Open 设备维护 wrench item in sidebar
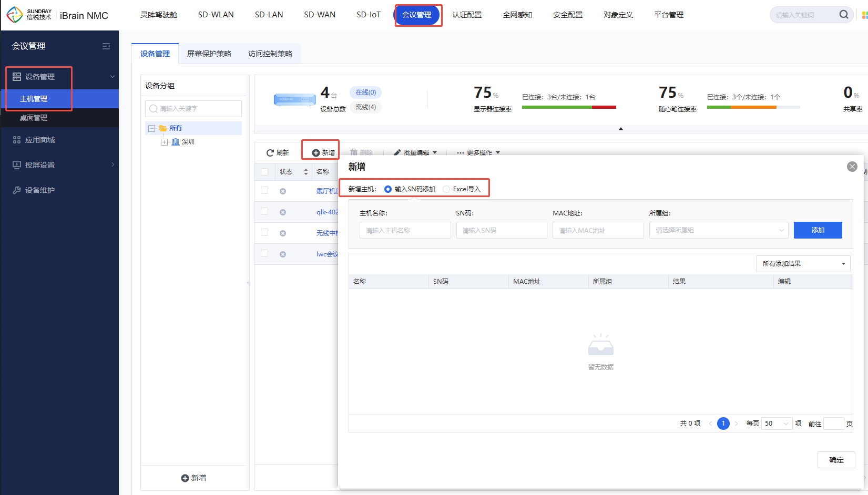Viewport: 868px width, 495px height. tap(40, 190)
